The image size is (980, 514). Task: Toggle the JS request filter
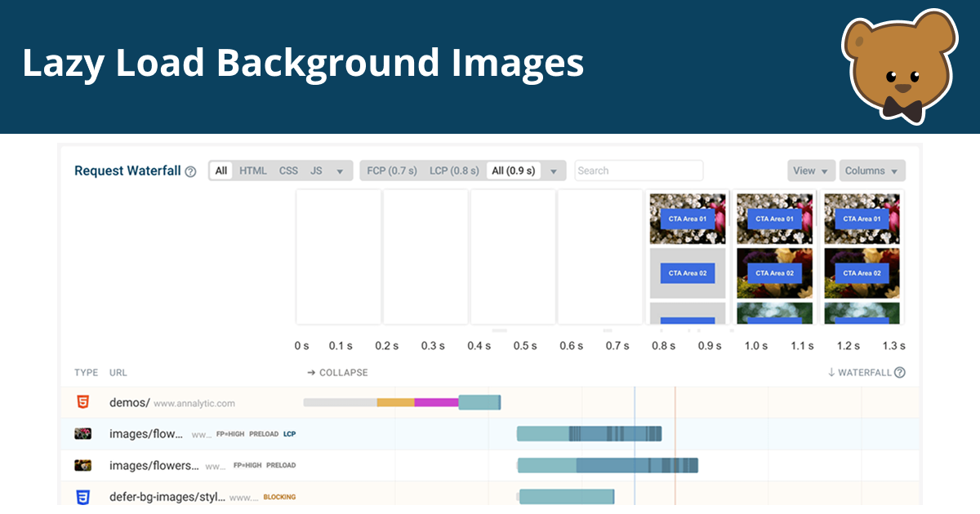(x=315, y=171)
